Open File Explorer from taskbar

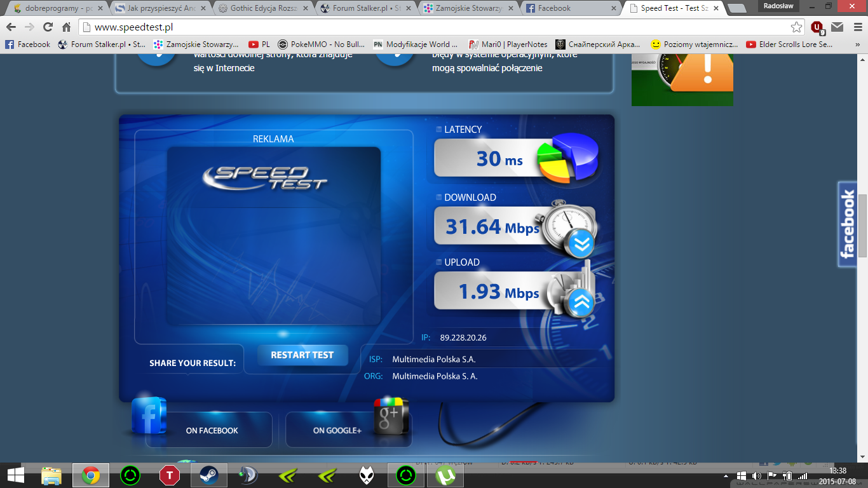coord(51,475)
